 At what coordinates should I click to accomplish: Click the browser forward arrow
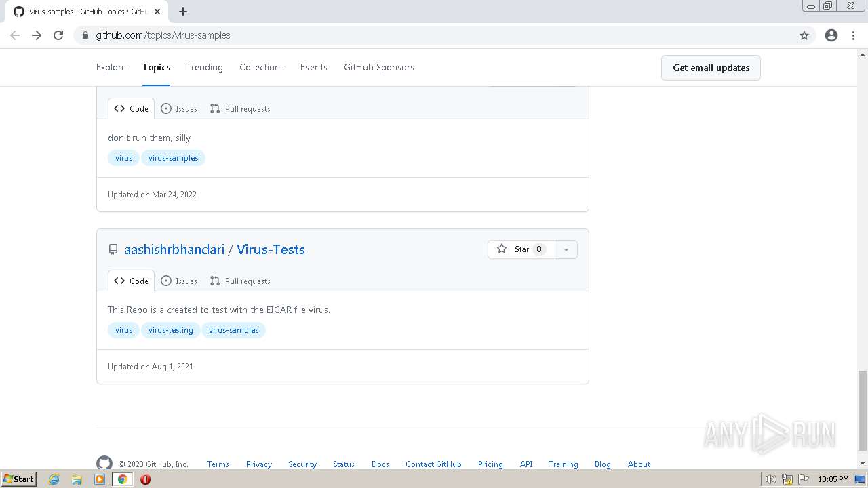pyautogui.click(x=37, y=35)
